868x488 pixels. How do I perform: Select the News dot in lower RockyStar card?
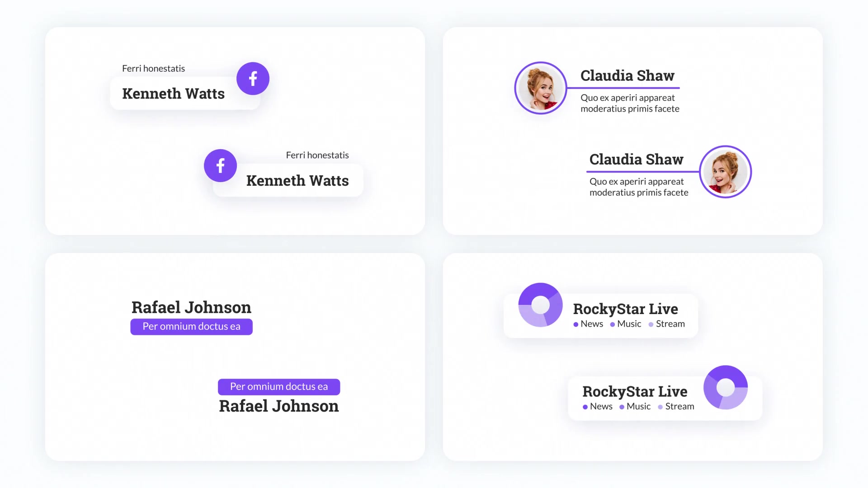(585, 407)
